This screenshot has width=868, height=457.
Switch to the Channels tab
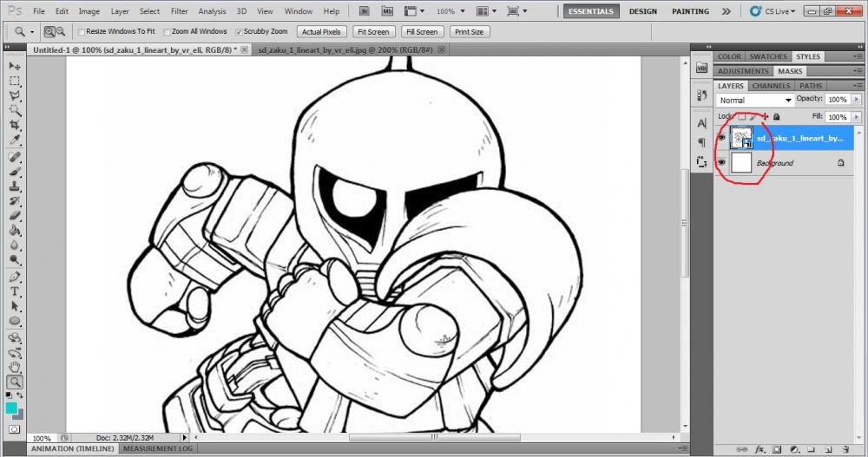click(771, 86)
